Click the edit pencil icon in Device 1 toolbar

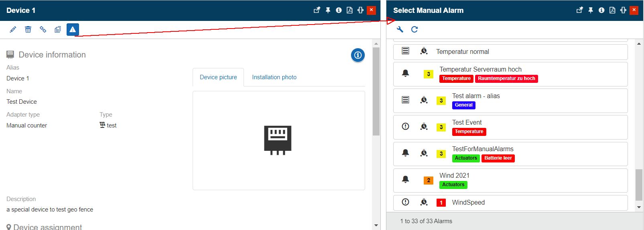click(x=13, y=29)
